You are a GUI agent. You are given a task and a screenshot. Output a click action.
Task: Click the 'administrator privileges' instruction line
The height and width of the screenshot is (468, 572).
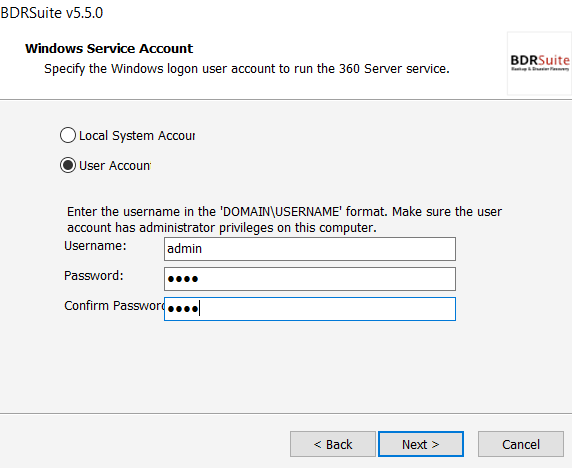[x=222, y=228]
